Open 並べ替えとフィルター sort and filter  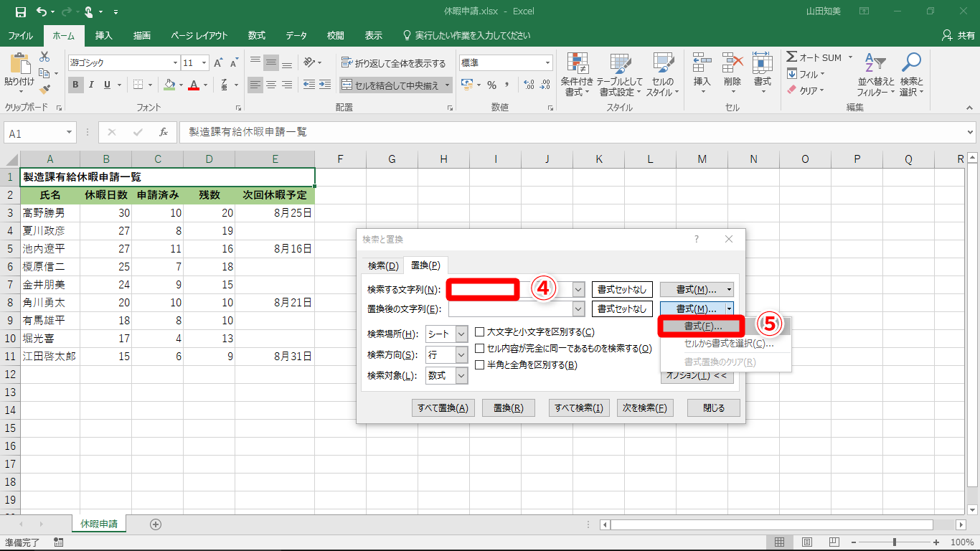click(x=876, y=74)
